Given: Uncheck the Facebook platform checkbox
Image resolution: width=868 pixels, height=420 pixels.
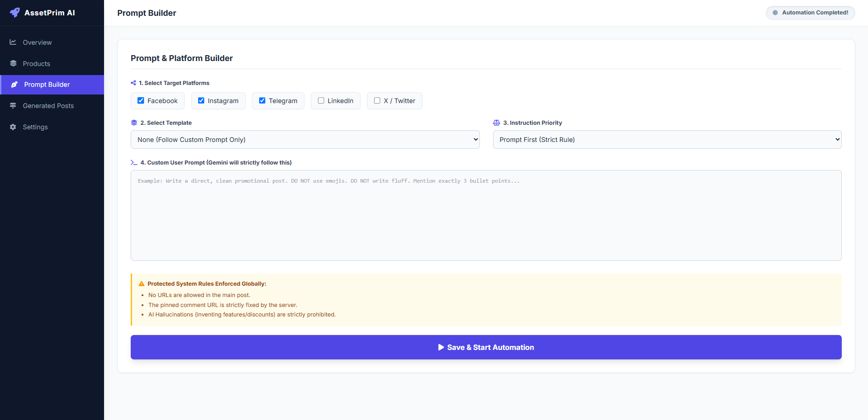Looking at the screenshot, I should pos(141,100).
